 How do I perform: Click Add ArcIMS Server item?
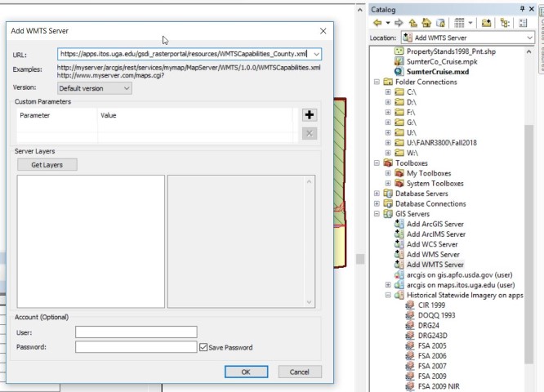[x=436, y=234]
